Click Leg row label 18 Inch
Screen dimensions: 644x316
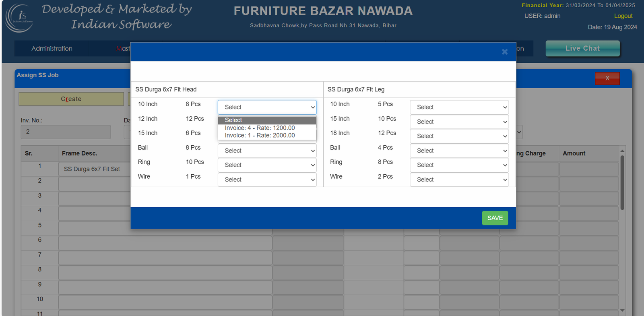click(x=340, y=133)
